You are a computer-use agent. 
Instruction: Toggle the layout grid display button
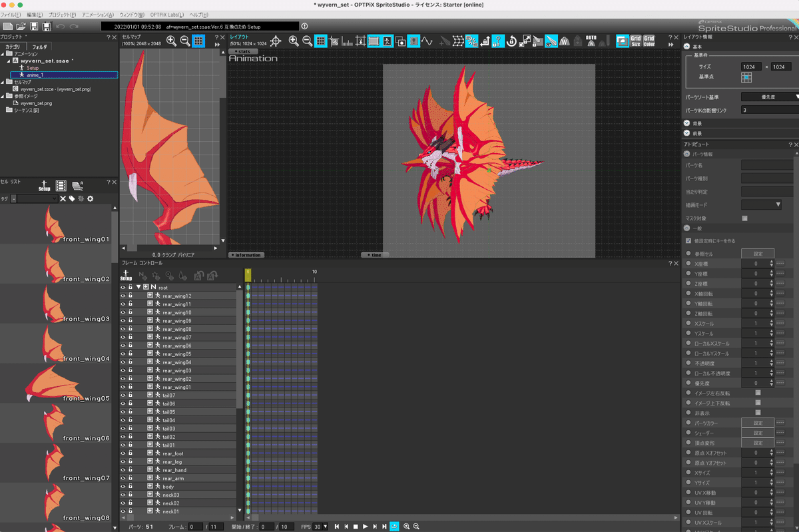(x=320, y=41)
